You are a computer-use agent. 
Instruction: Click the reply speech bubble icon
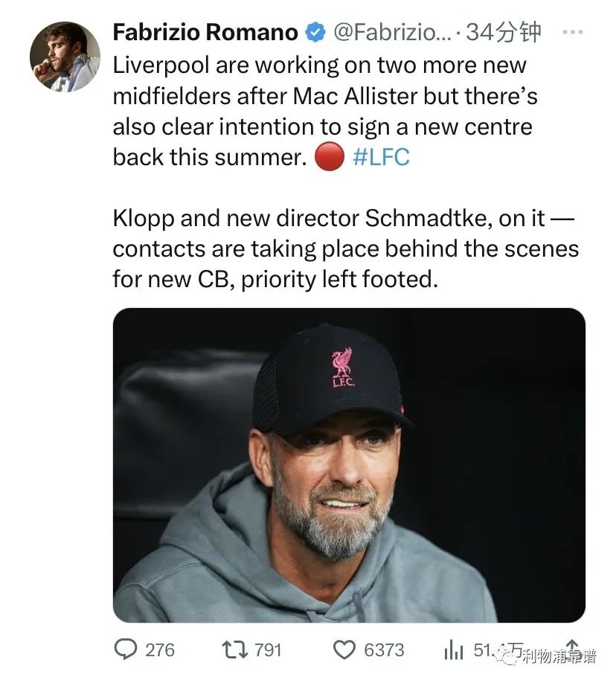[125, 650]
